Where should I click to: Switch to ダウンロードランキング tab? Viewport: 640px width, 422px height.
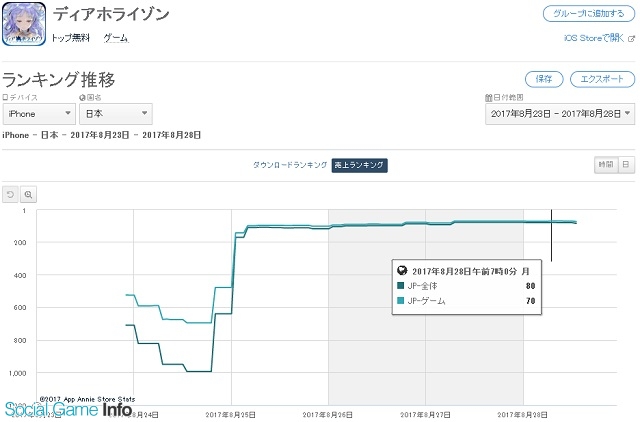[x=288, y=164]
